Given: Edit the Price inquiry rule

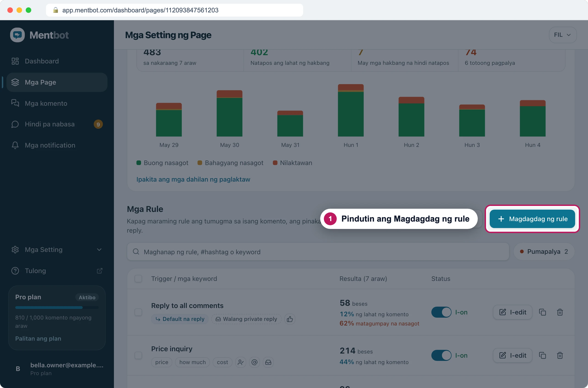Looking at the screenshot, I should pos(513,355).
